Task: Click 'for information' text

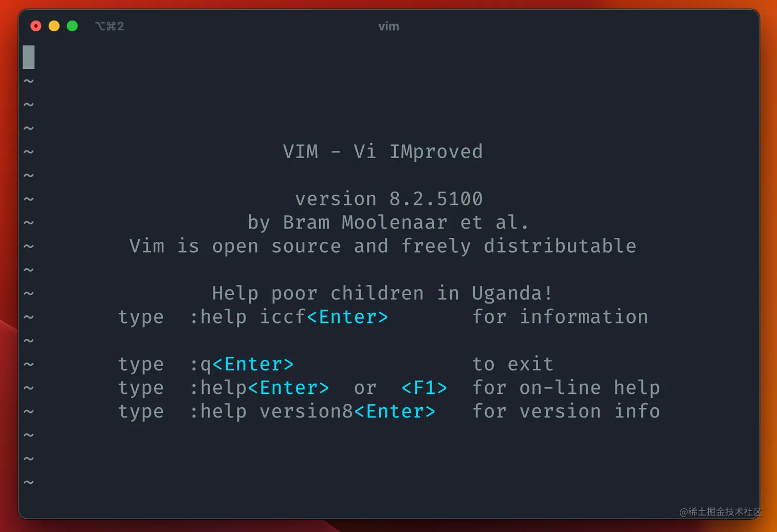Action: point(560,317)
